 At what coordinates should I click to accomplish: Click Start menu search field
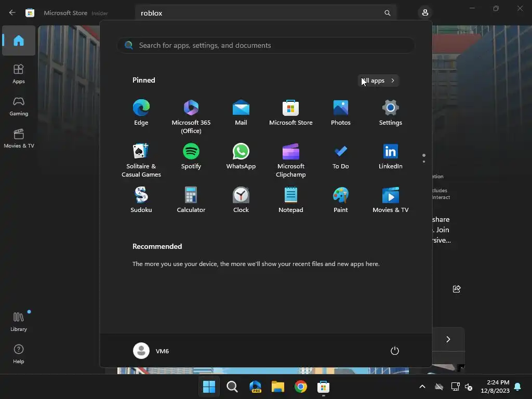point(265,45)
